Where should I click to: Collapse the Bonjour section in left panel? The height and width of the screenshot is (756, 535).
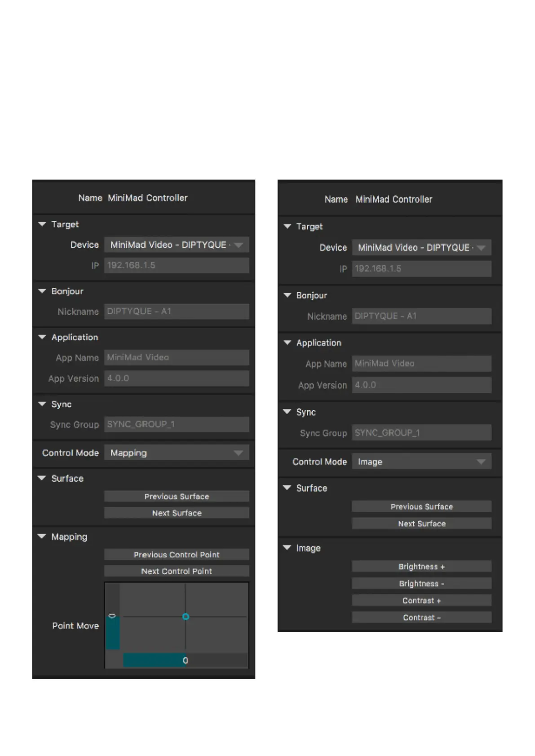[42, 291]
